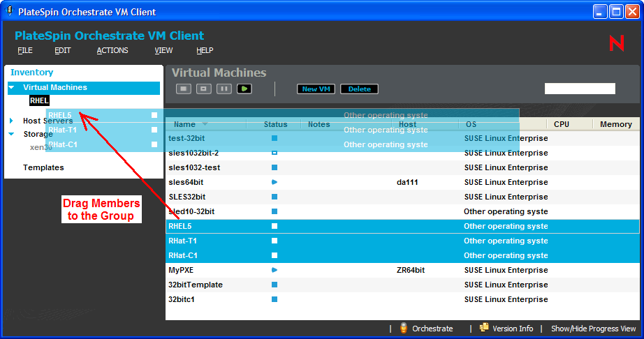Click the Version Info status bar icon
The height and width of the screenshot is (339, 644).
(x=484, y=328)
